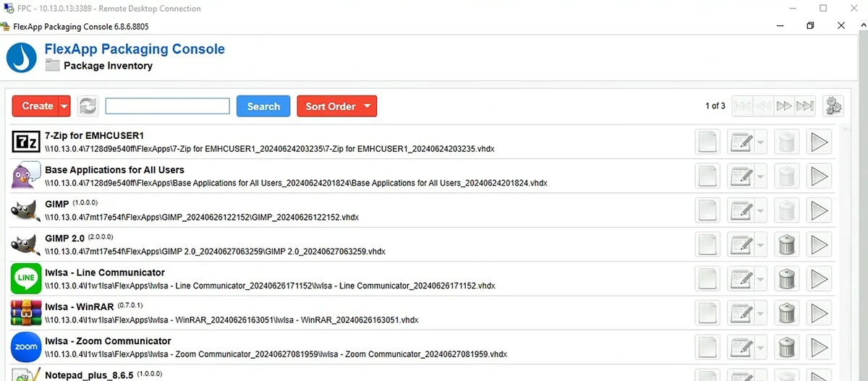
Task: Delete the lwlsa - WinRAR package
Action: pyautogui.click(x=786, y=312)
